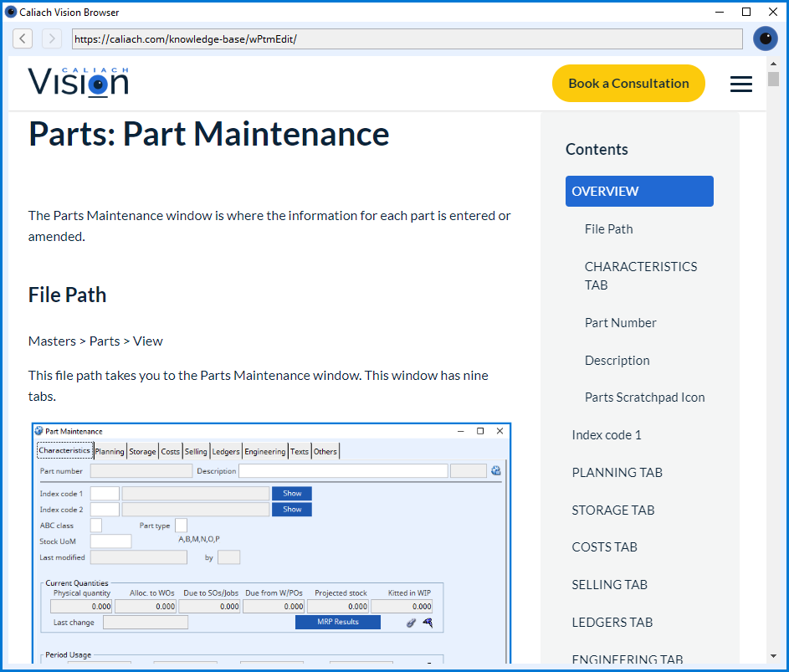
Task: Click the Parts: Part Maintenance heading
Action: click(209, 134)
